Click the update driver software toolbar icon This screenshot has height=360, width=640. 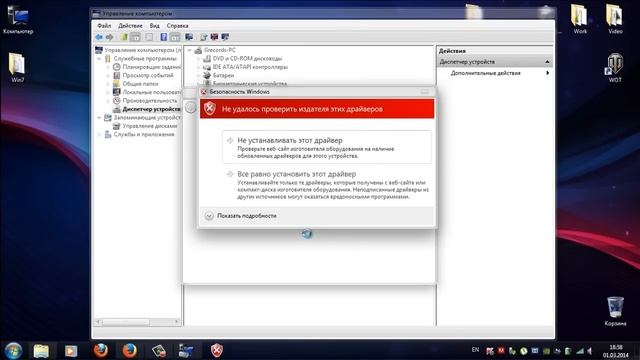coord(204,37)
